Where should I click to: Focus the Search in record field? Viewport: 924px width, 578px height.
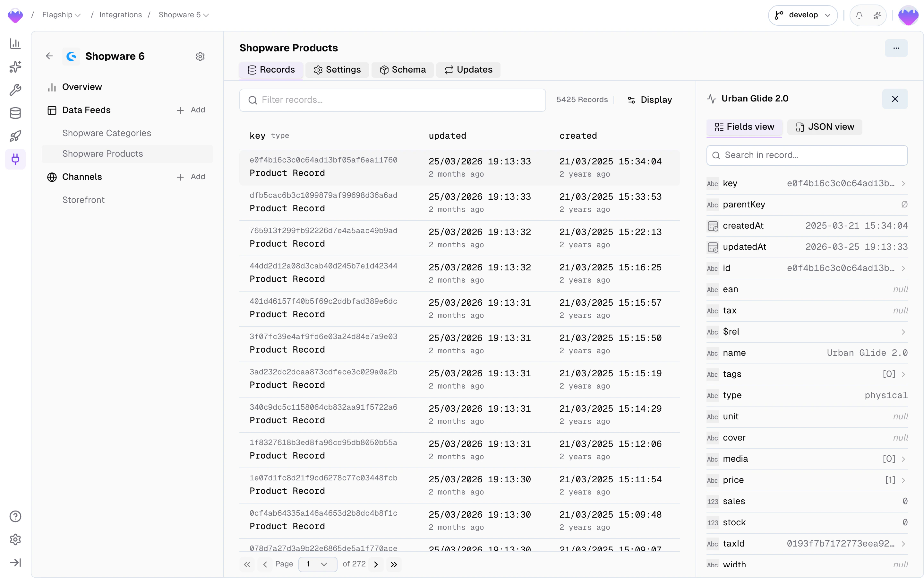point(807,155)
